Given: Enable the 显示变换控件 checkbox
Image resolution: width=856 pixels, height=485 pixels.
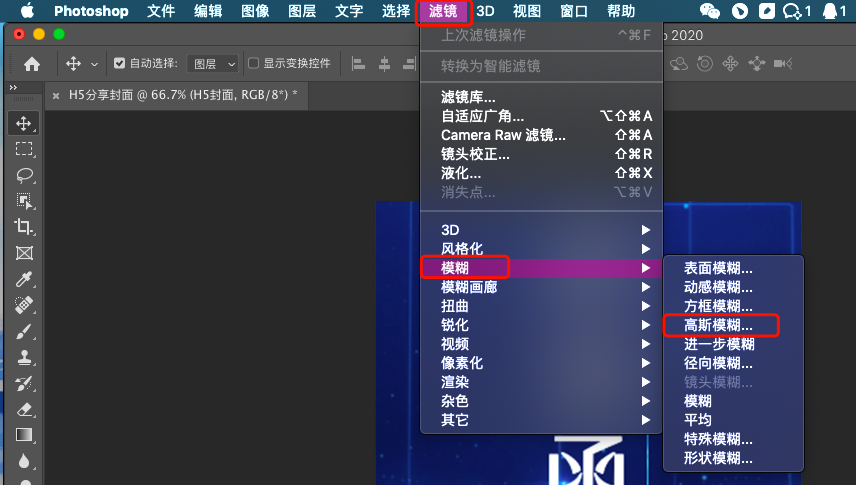Looking at the screenshot, I should click(253, 63).
